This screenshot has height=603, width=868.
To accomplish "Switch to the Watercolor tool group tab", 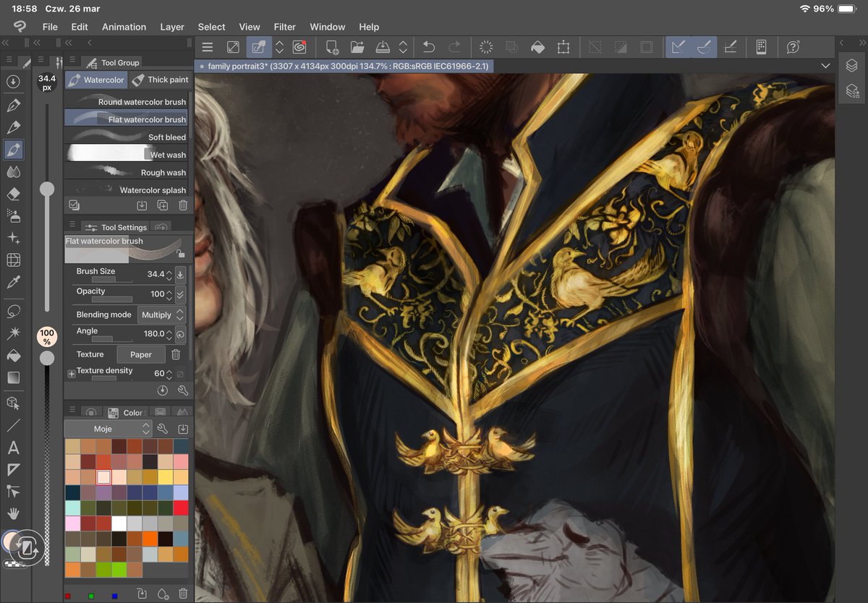I will pos(96,80).
